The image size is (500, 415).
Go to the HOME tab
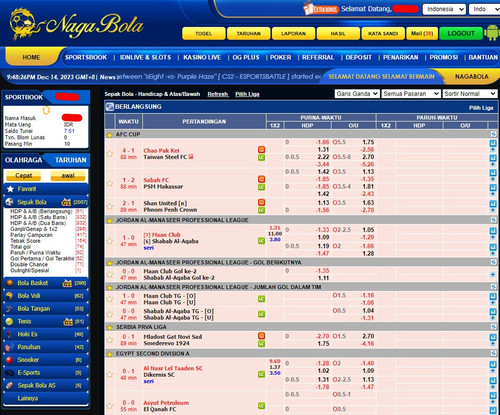(x=31, y=57)
